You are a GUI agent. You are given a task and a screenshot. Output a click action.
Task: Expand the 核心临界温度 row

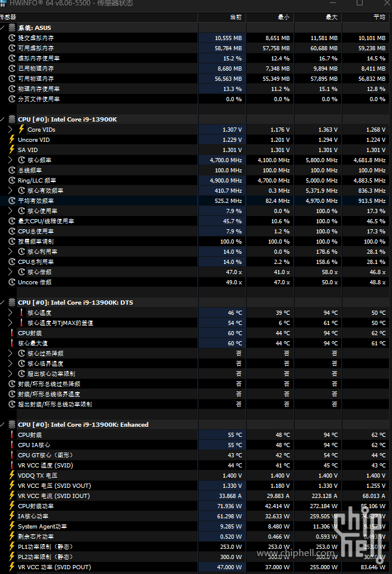tap(10, 363)
